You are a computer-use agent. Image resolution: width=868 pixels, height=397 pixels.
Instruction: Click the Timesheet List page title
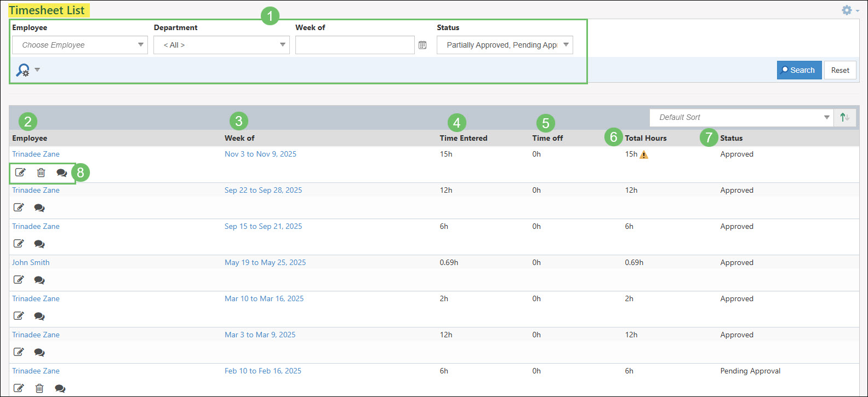pyautogui.click(x=47, y=10)
